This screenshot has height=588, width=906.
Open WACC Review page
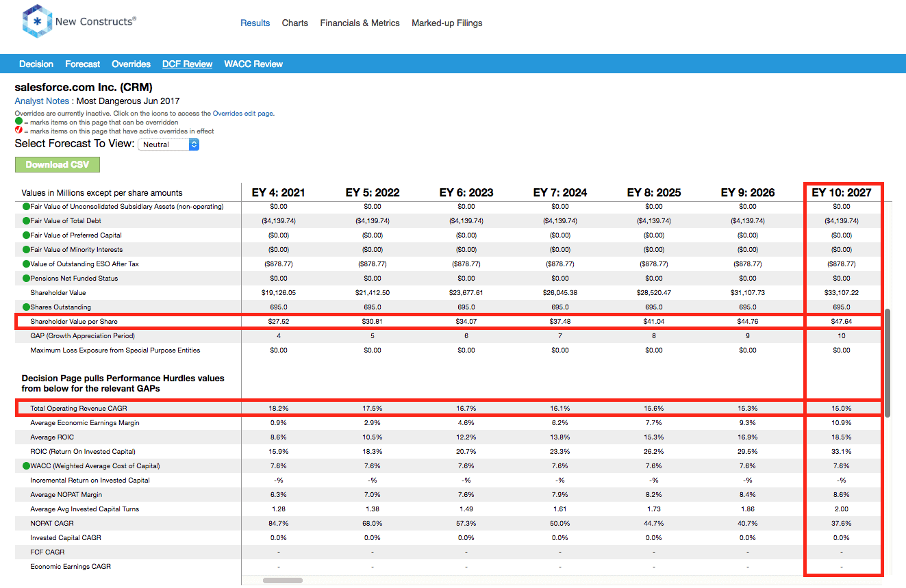coord(253,64)
